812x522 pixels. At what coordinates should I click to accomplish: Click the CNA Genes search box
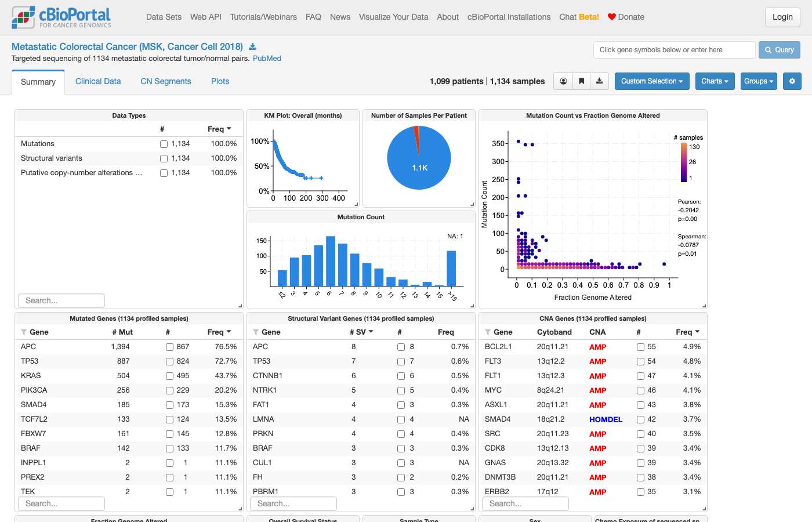(x=525, y=503)
